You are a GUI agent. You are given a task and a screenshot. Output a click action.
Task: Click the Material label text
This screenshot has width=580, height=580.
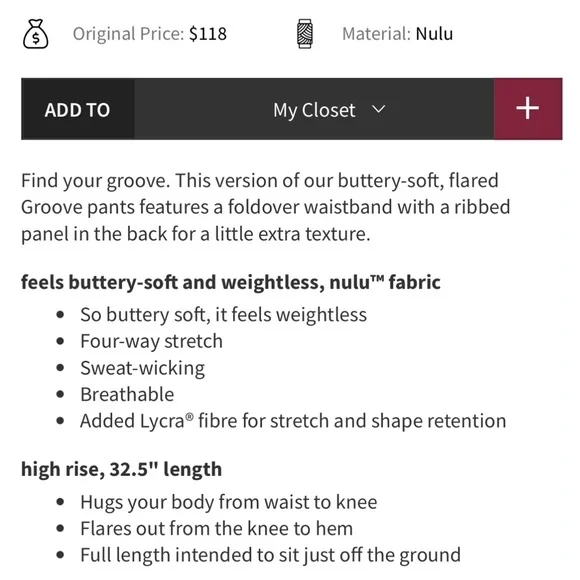tap(376, 34)
